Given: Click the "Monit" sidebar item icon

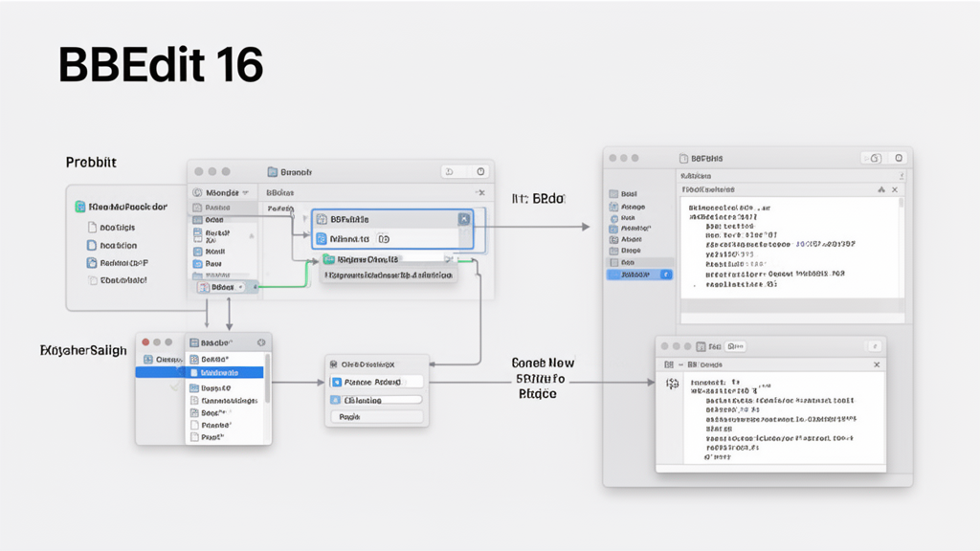Looking at the screenshot, I should 197,252.
